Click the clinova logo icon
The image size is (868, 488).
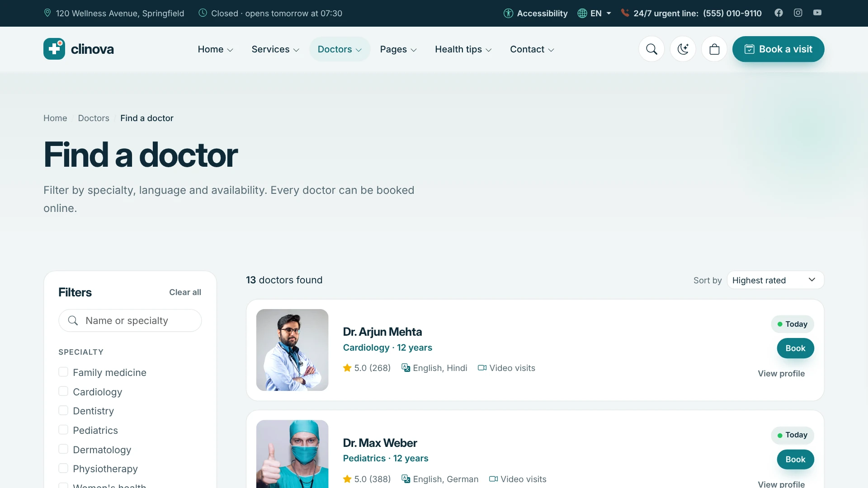(54, 49)
